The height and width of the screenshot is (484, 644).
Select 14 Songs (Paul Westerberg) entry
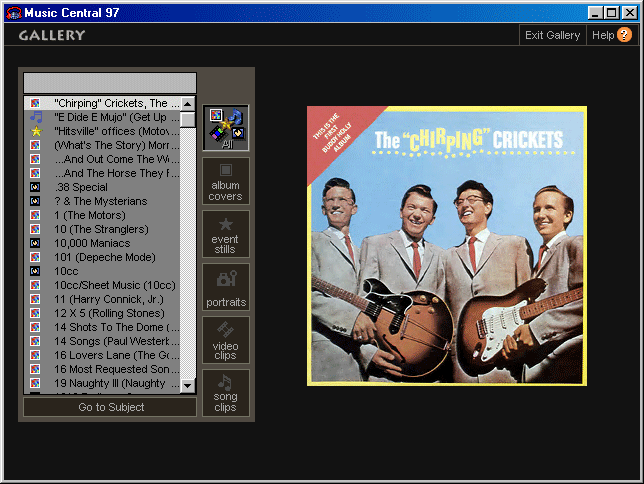[102, 341]
